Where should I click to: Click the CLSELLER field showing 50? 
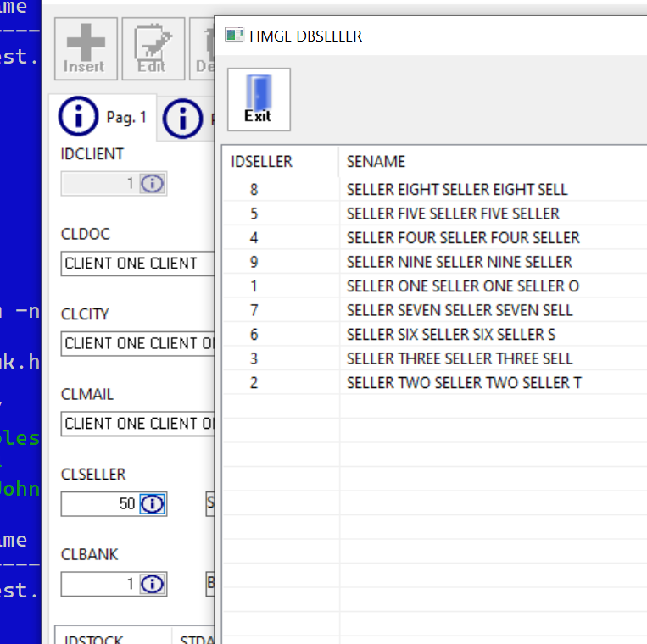[x=100, y=504]
